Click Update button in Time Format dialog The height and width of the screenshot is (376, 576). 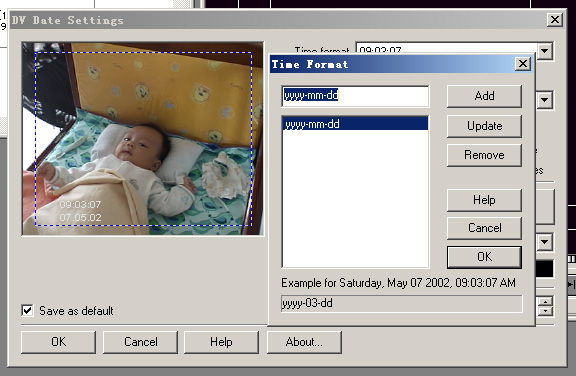pos(484,126)
